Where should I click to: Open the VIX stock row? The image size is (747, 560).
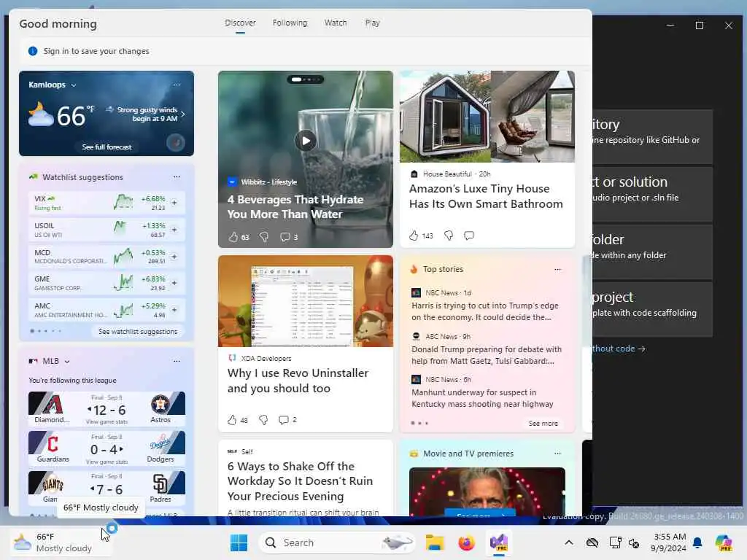pyautogui.click(x=107, y=203)
